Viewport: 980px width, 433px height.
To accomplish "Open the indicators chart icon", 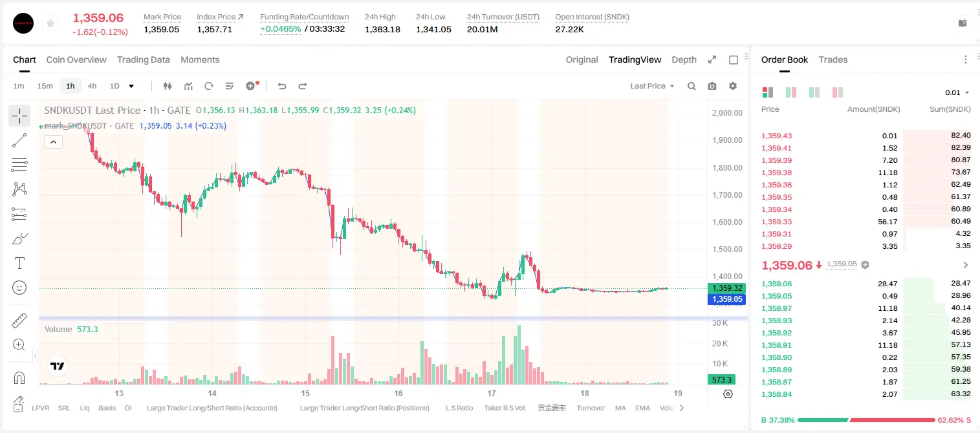I will click(188, 86).
